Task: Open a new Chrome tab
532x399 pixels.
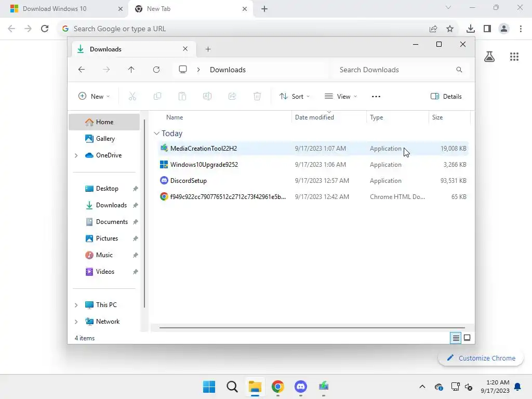Action: [x=264, y=9]
